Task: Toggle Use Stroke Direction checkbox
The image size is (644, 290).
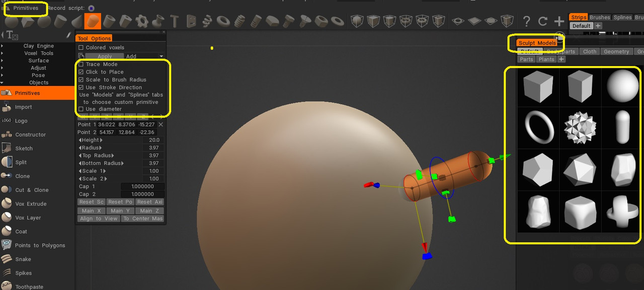Action: [x=81, y=87]
